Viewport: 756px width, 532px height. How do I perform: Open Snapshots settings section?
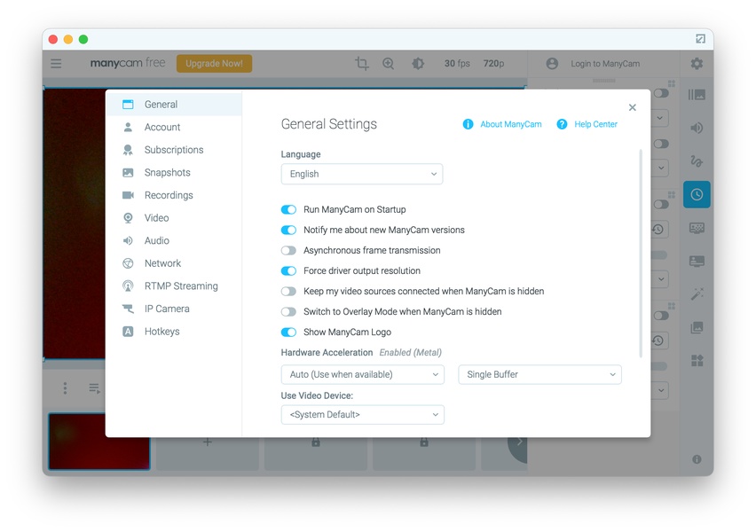[174, 173]
